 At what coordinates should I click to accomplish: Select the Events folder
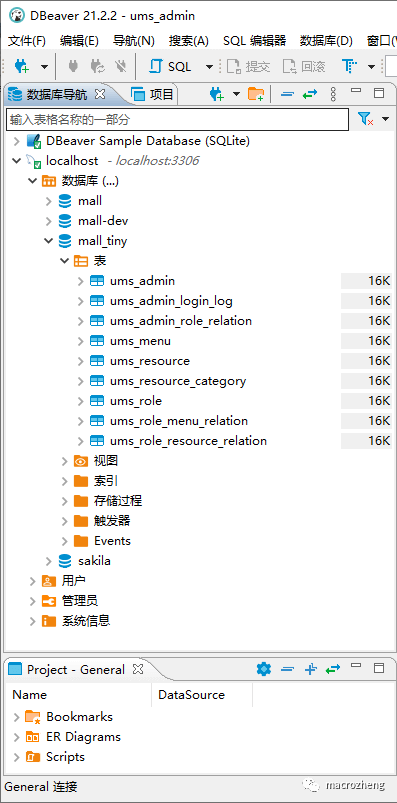click(x=112, y=541)
